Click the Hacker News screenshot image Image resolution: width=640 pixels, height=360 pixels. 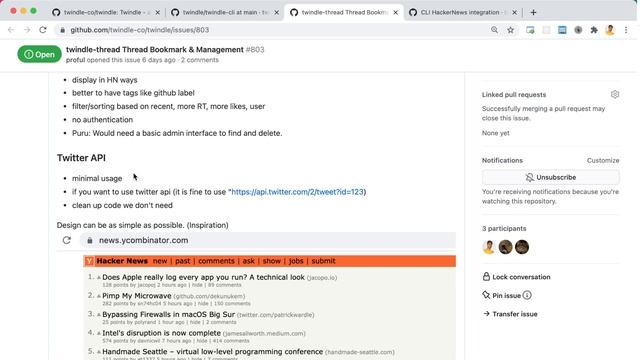point(256,296)
